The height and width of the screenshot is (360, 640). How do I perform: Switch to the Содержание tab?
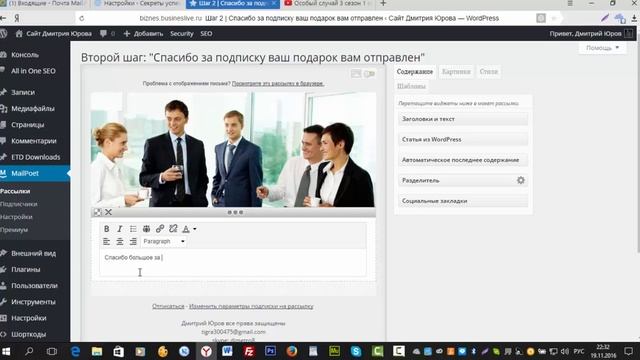[x=415, y=72]
